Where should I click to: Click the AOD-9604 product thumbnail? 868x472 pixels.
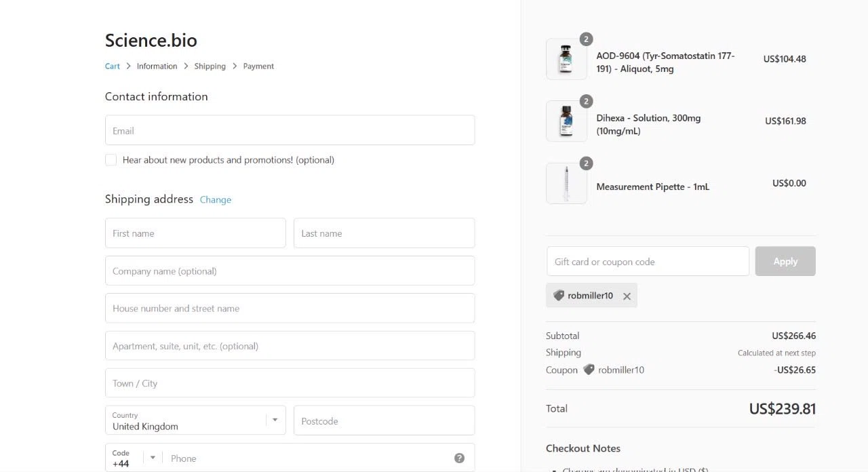566,59
